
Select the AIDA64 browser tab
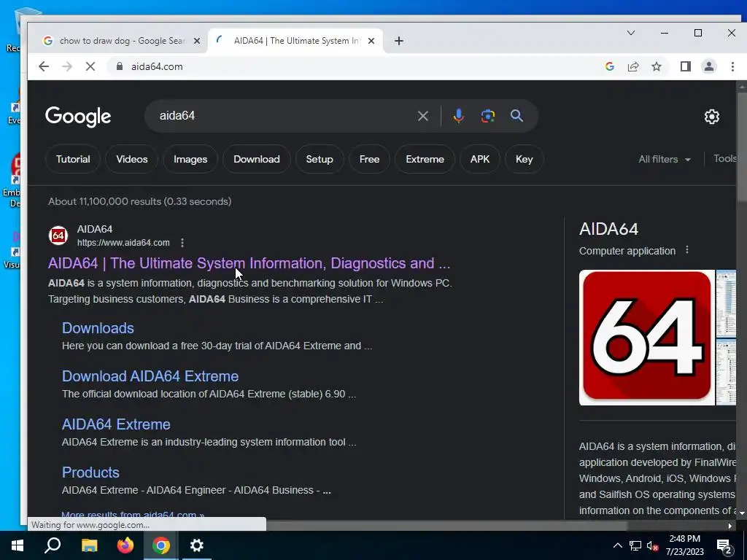(295, 41)
